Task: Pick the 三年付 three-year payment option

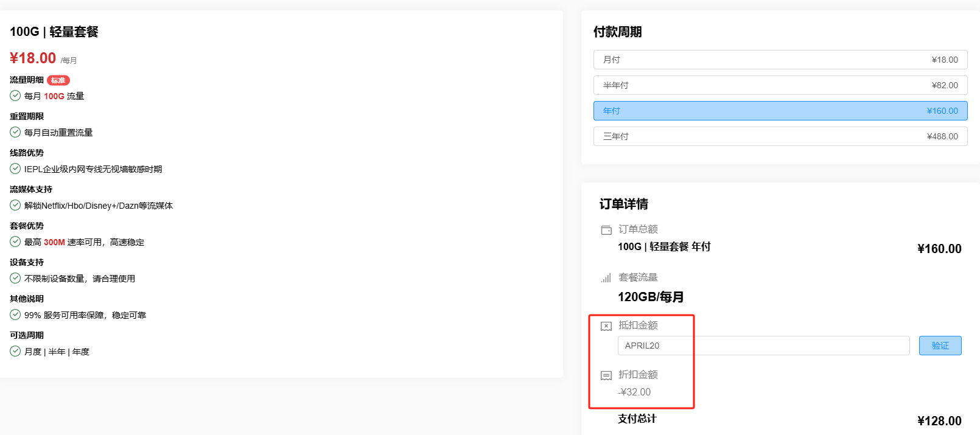Action: (780, 136)
